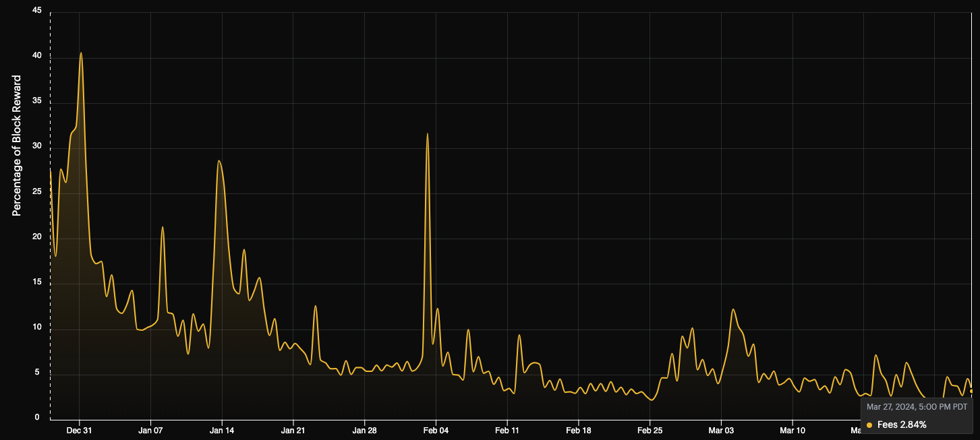Click the "45" y-axis tick label
The image size is (980, 440).
36,11
